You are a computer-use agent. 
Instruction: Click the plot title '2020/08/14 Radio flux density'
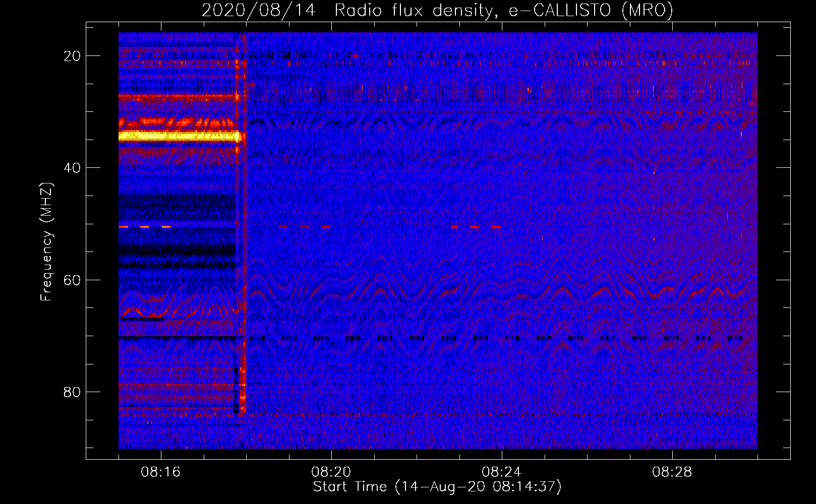pos(437,11)
